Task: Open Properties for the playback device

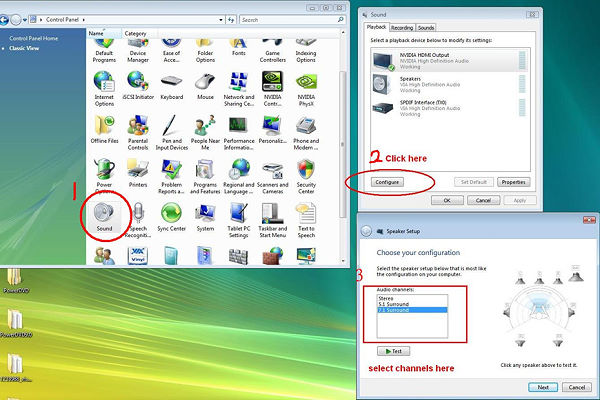Action: point(513,182)
